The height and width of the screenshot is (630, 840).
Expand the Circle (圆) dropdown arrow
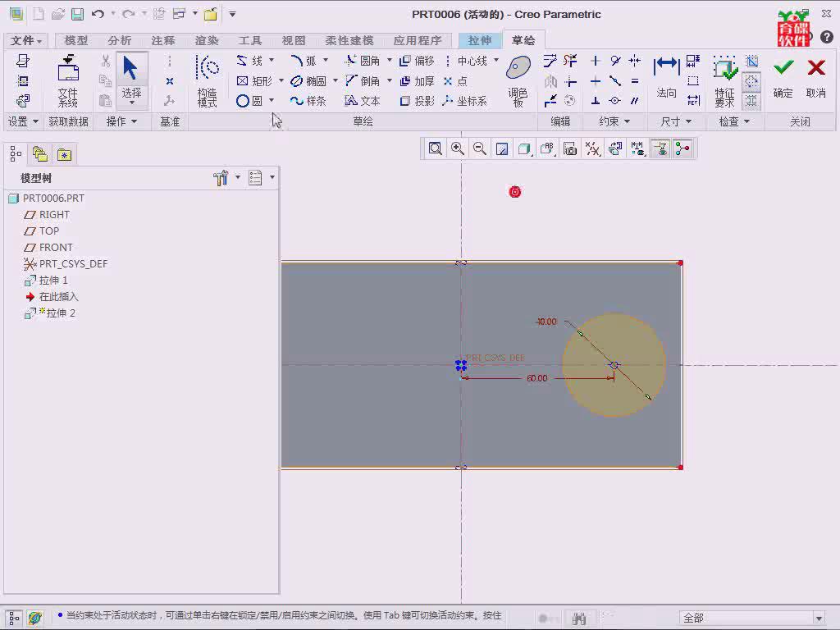click(272, 101)
